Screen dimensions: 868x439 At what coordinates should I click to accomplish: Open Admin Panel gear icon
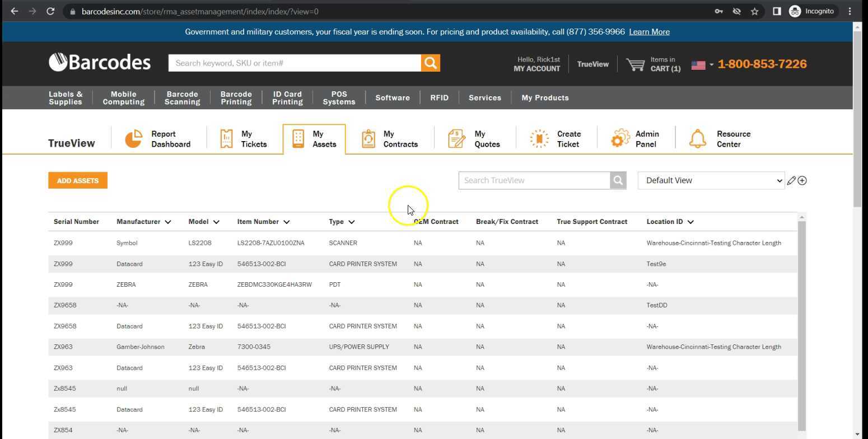point(620,139)
